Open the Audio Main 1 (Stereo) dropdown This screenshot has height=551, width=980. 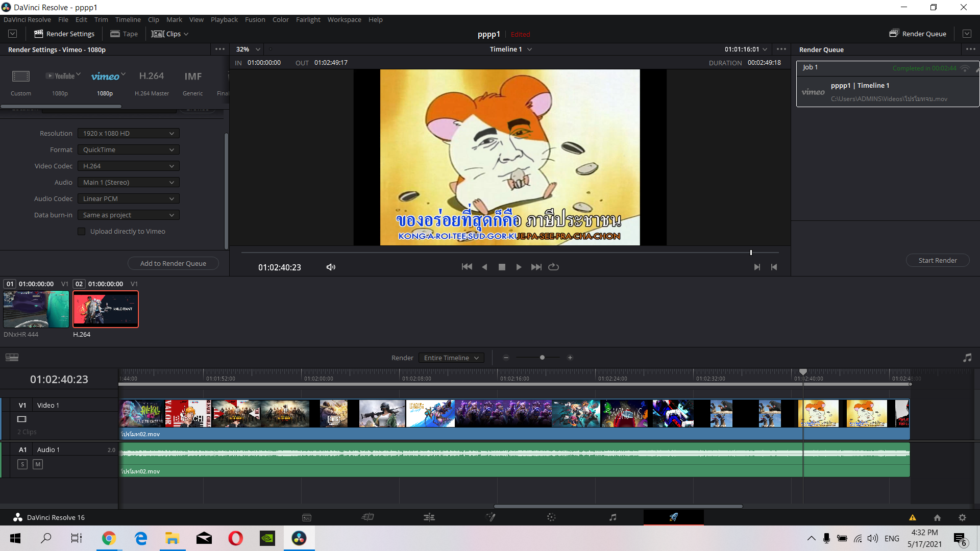tap(129, 183)
